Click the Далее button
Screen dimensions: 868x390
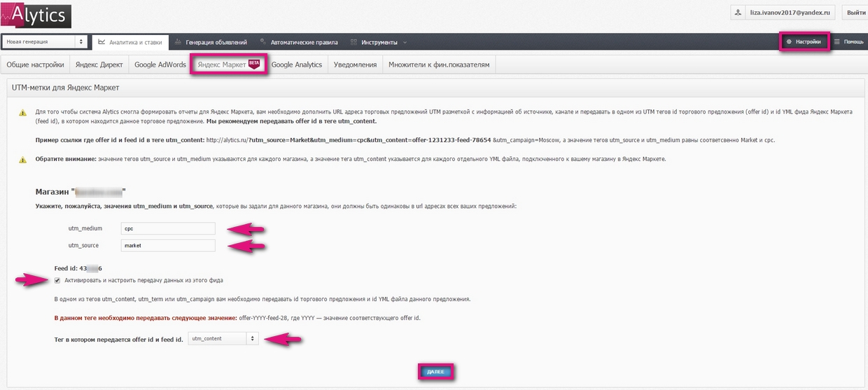coord(435,372)
